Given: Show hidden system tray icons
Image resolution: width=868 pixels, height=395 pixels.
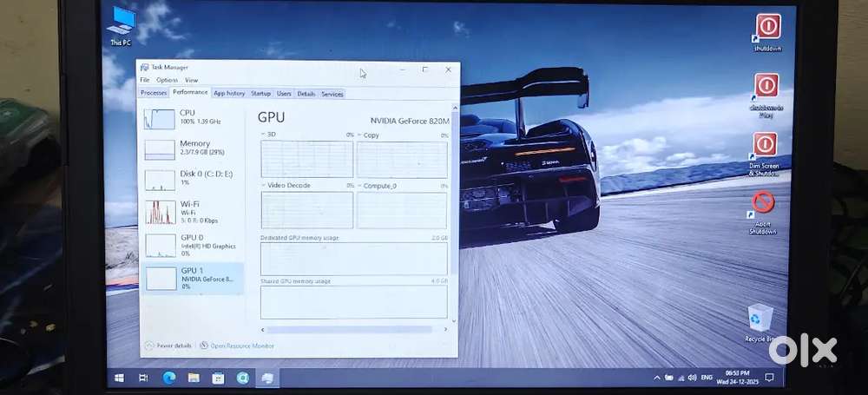Looking at the screenshot, I should (657, 378).
